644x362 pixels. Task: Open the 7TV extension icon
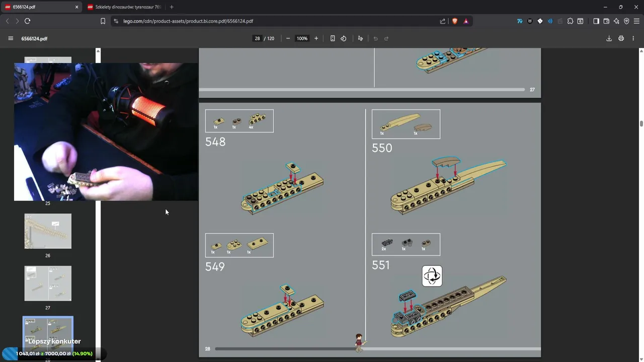pos(520,21)
